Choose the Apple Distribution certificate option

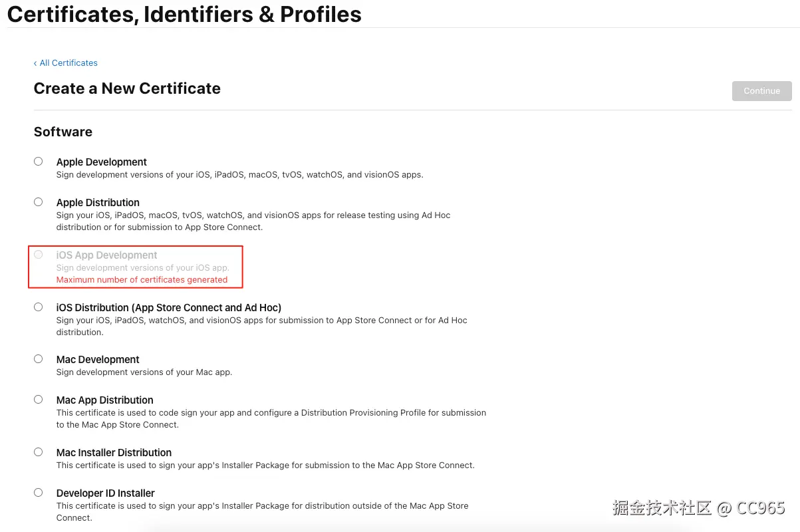point(39,202)
